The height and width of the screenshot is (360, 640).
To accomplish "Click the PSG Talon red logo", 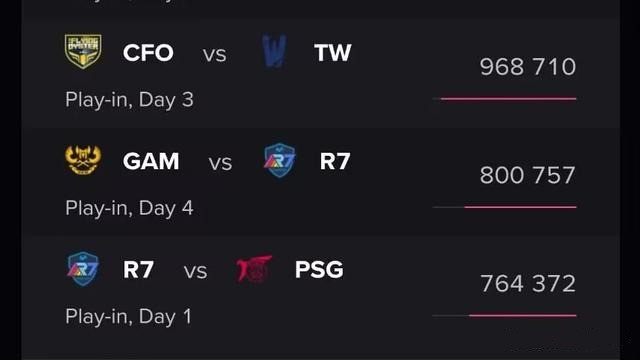I will pyautogui.click(x=254, y=269).
